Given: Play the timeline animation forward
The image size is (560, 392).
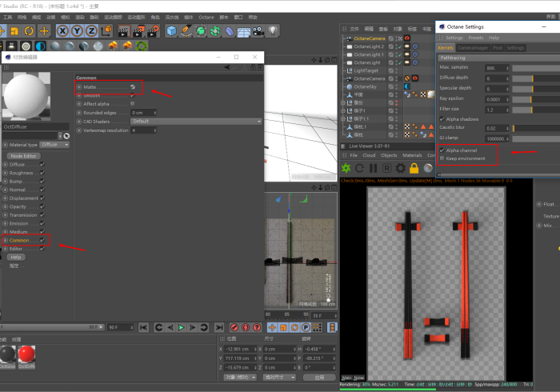Looking at the screenshot, I should click(x=182, y=327).
